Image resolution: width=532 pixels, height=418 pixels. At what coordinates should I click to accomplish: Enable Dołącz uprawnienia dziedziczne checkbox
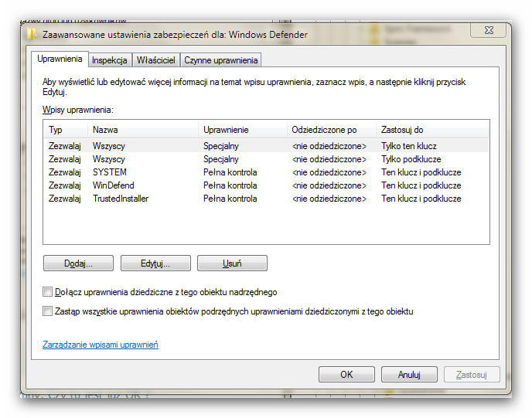(47, 292)
